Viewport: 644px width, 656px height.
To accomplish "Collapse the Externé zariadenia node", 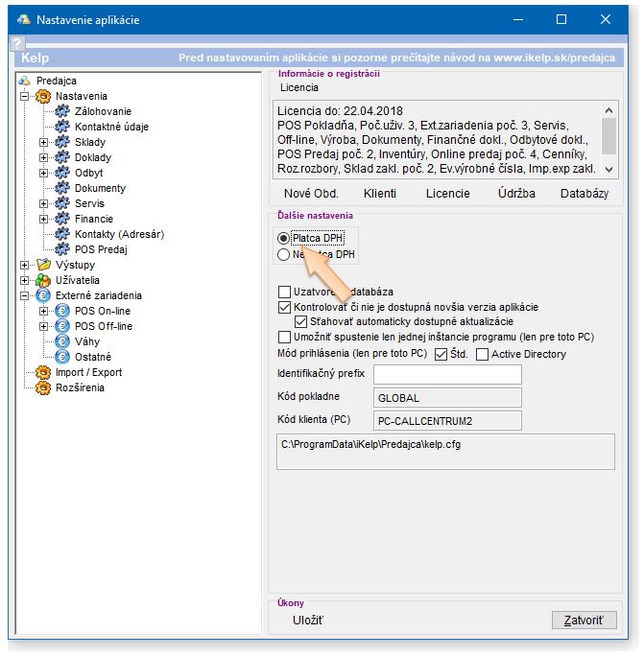I will 24,295.
